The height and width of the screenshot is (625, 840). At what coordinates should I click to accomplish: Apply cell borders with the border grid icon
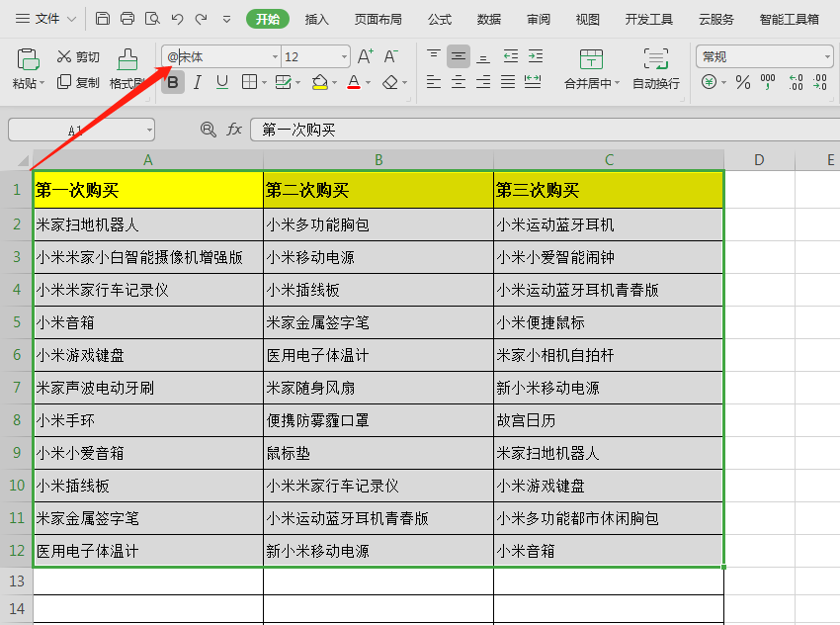(x=250, y=82)
